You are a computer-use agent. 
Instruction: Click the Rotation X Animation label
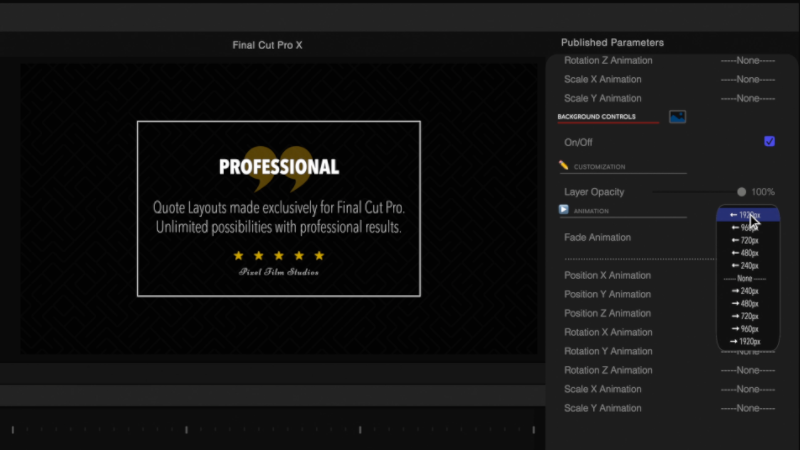coord(608,332)
